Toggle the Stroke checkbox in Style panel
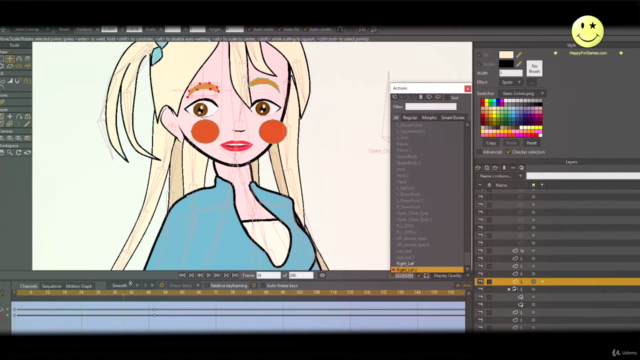This screenshot has height=360, width=640. click(x=479, y=64)
